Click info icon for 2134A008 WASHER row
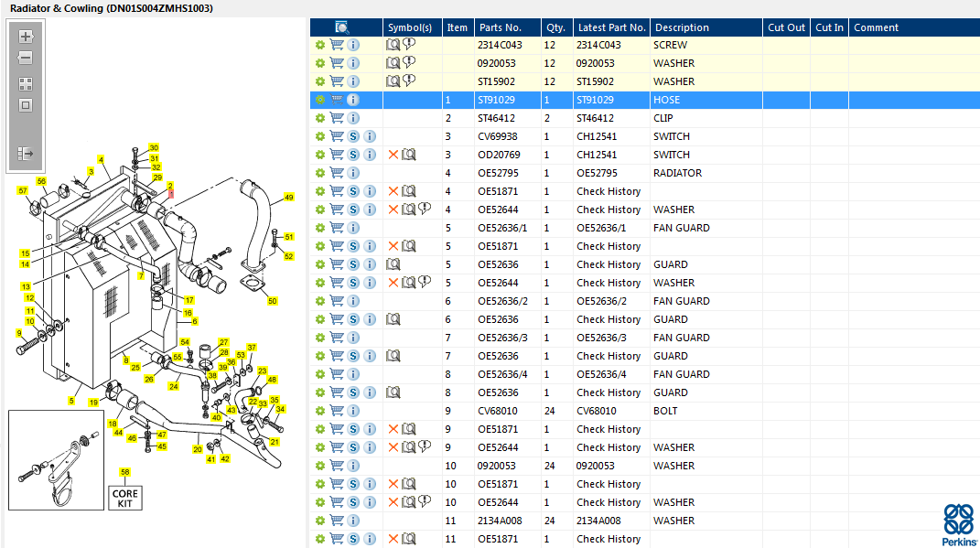This screenshot has width=980, height=548. pyautogui.click(x=353, y=521)
